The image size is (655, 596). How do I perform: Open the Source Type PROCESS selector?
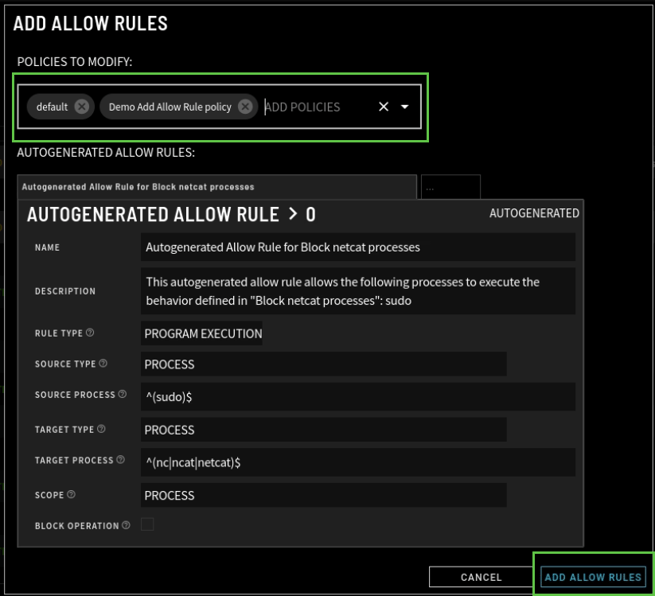pyautogui.click(x=324, y=364)
